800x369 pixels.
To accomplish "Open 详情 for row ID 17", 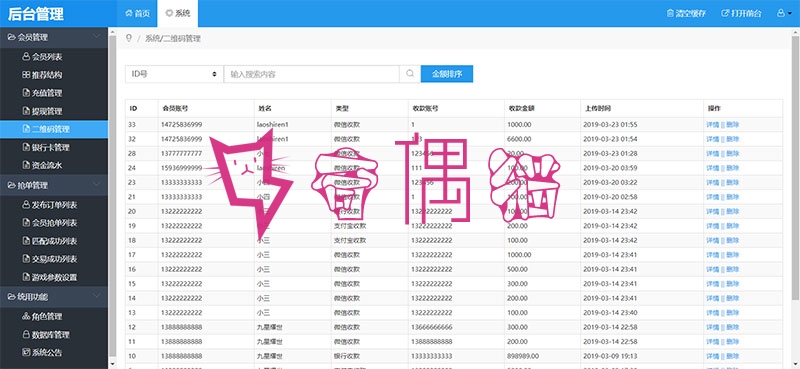I will coord(712,255).
